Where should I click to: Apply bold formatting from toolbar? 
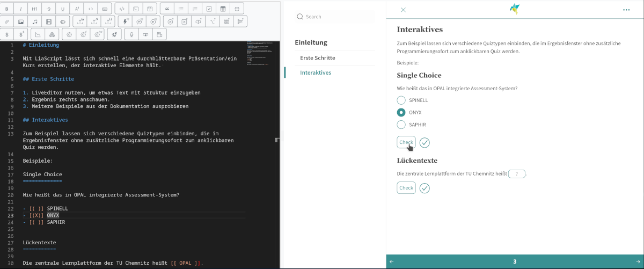(x=7, y=9)
